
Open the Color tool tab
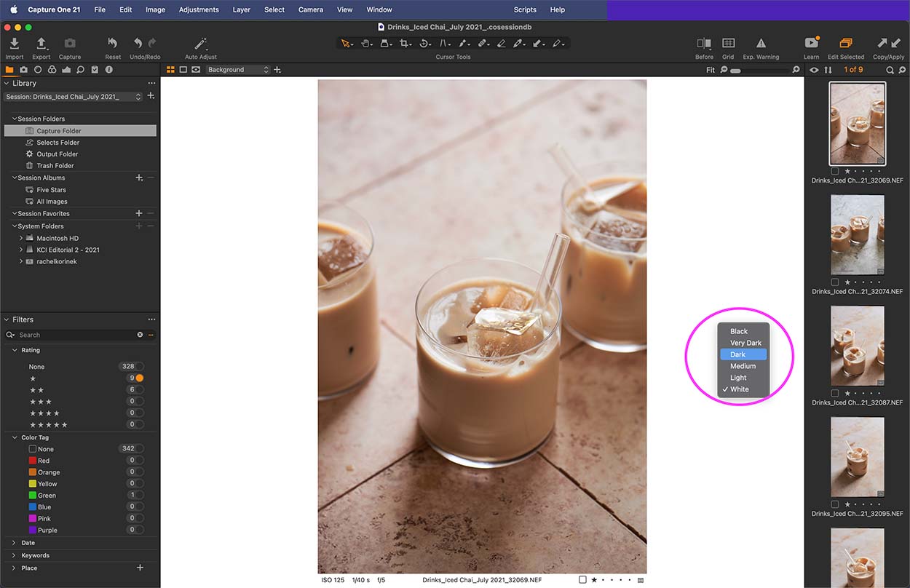[52, 69]
